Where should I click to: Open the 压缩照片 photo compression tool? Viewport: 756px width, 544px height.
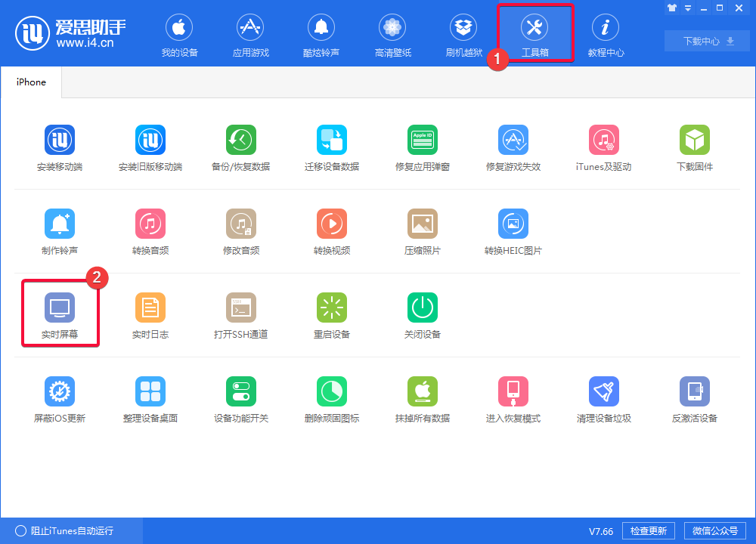click(x=422, y=231)
